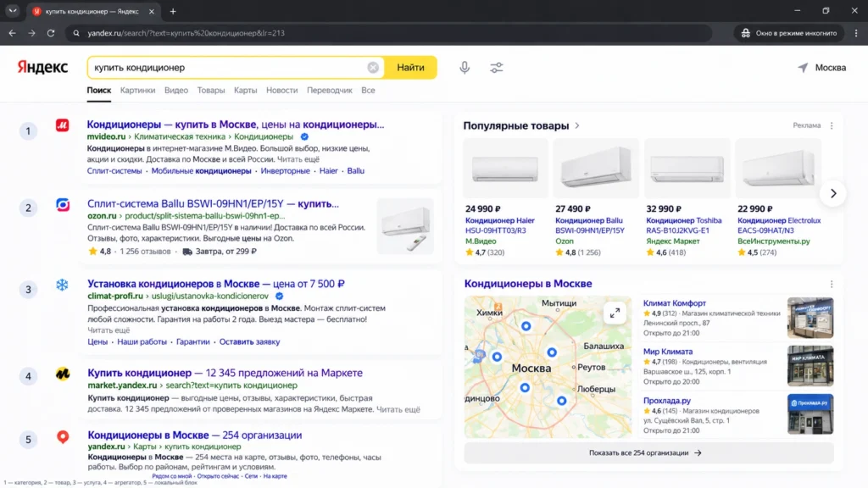The image size is (868, 488).
Task: Click the Прохлада.ру storefront photo
Action: 810,413
